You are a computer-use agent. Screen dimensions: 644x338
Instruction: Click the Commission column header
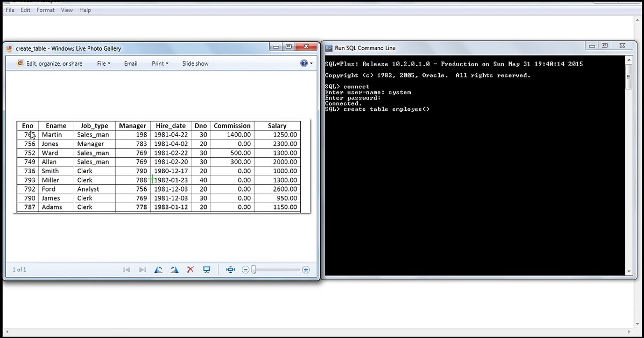232,126
